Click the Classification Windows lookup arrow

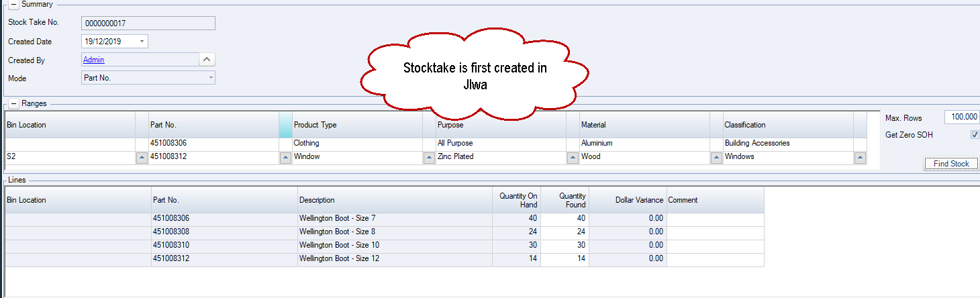[x=860, y=158]
